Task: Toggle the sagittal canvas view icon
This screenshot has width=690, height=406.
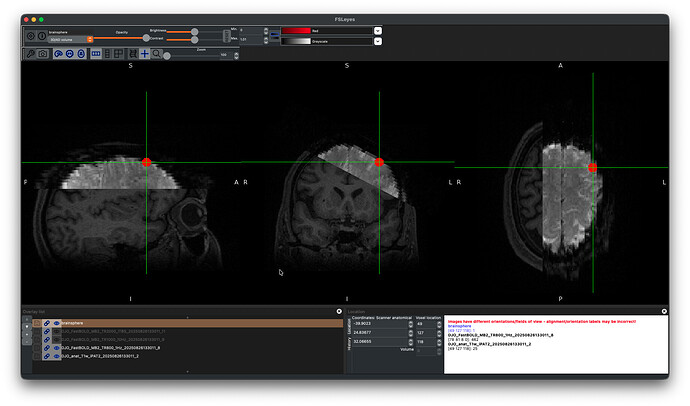Action: pos(59,53)
